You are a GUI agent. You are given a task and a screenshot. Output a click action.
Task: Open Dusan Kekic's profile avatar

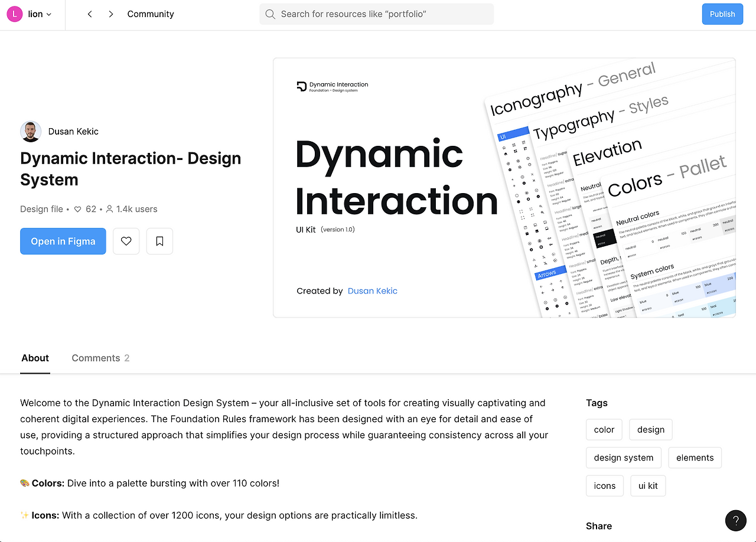pos(31,132)
